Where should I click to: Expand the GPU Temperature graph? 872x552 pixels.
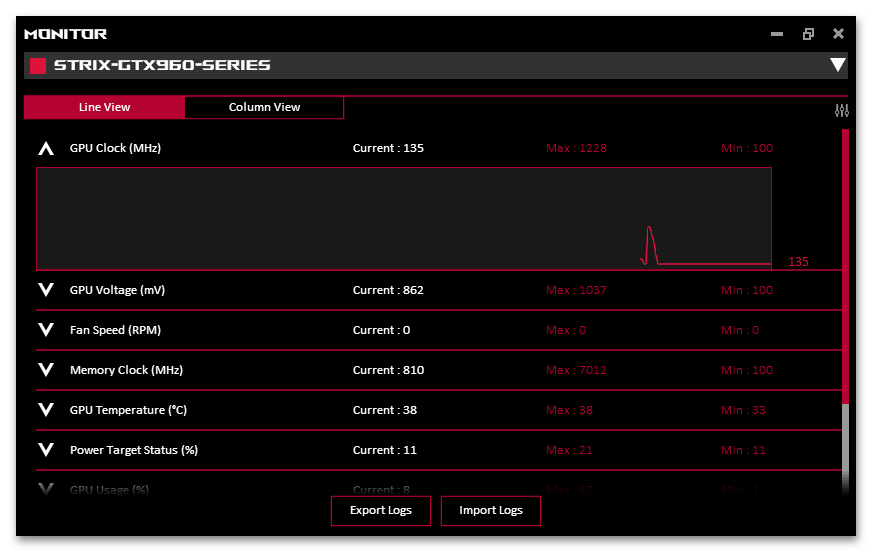(45, 410)
